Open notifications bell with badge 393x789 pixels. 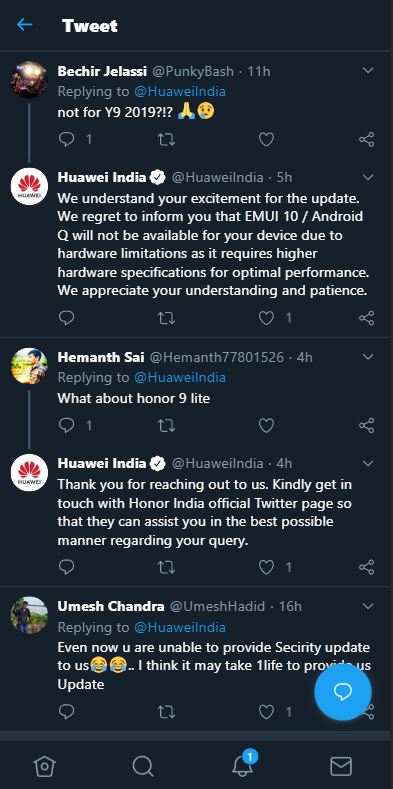[x=244, y=764]
